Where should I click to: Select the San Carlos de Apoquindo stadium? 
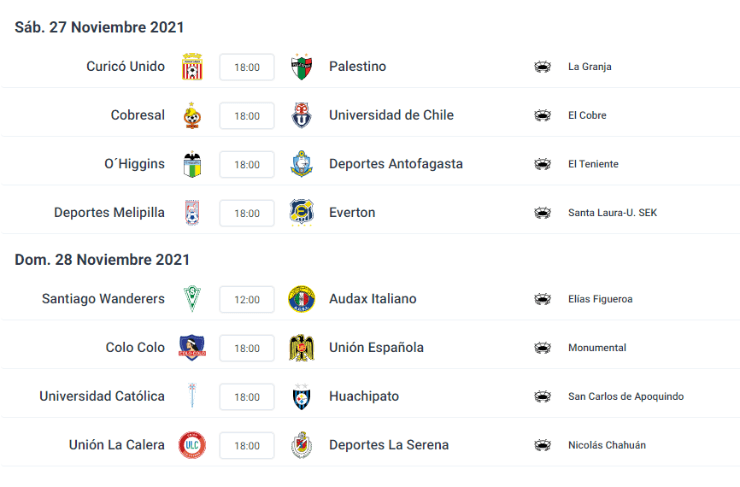[626, 396]
